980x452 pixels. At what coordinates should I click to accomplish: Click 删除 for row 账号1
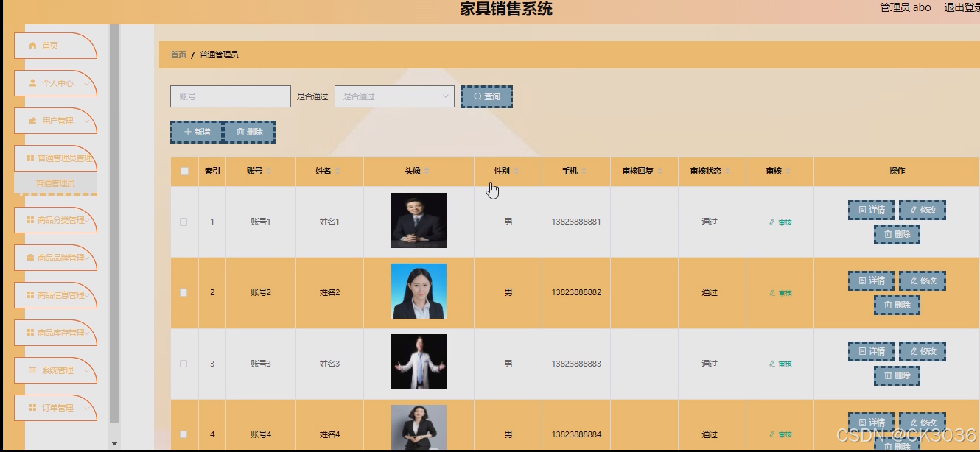pos(897,234)
